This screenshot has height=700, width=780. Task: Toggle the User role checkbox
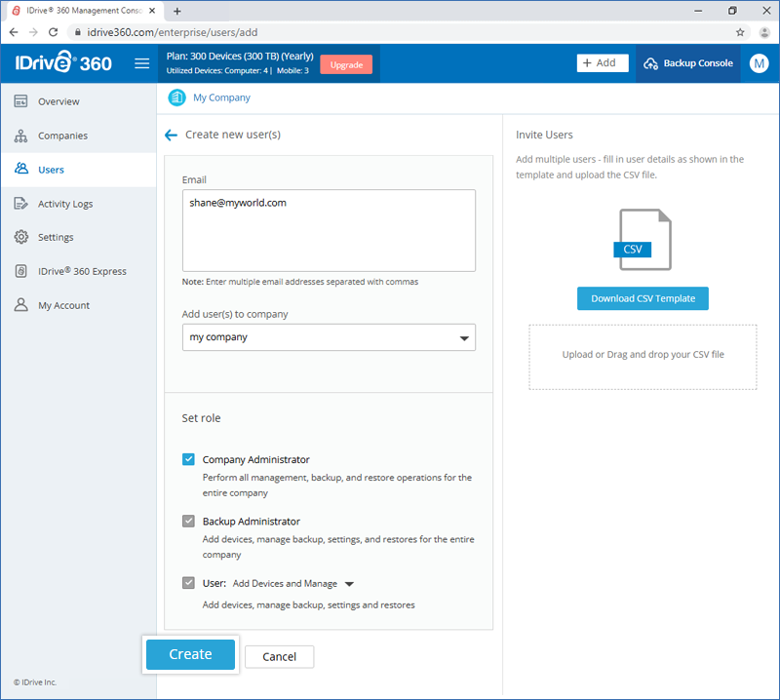[x=188, y=583]
